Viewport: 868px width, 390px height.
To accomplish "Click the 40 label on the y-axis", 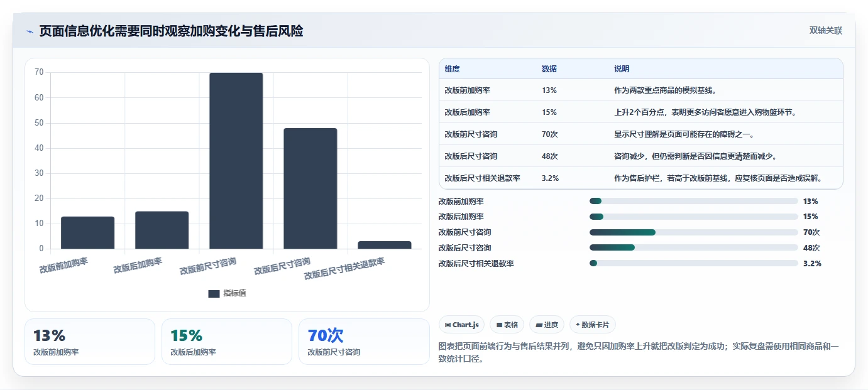I will (39, 148).
